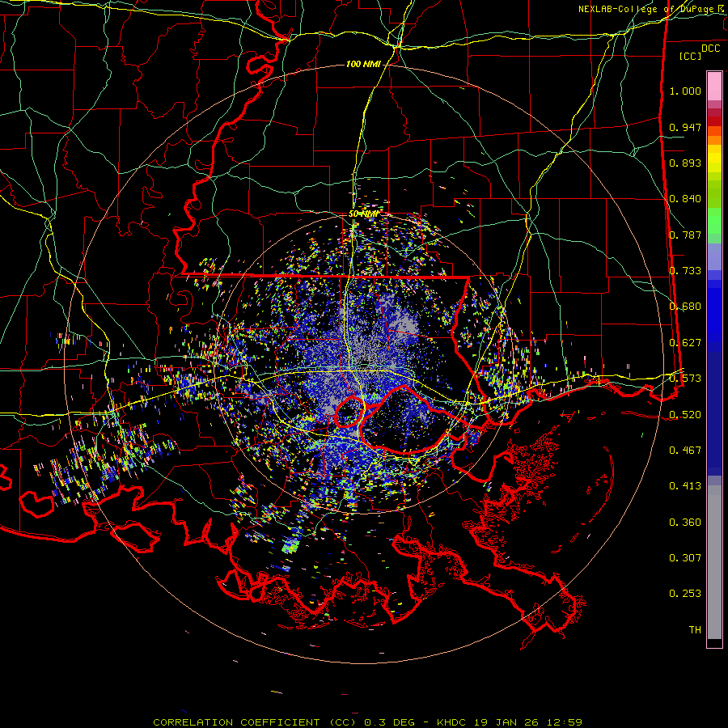
Task: Click the Correlation Coefficient caption at the bottom
Action: coord(367,722)
